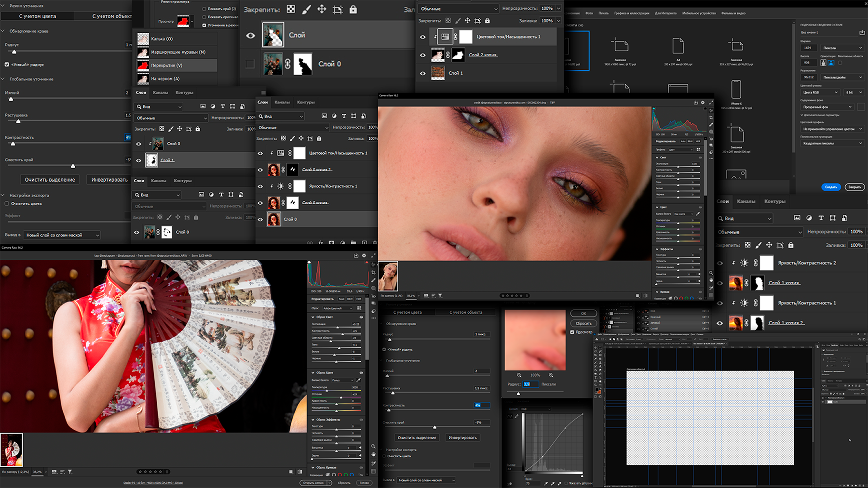Screen dimensions: 868x488
Task: Open the Прозрачный фон background contents dropdown
Action: click(x=827, y=107)
